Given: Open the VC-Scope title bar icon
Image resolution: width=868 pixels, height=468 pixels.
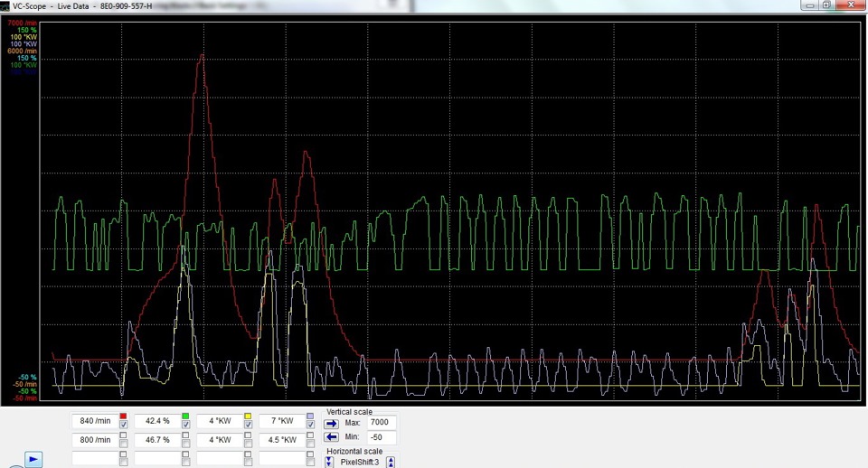Looking at the screenshot, I should [5, 6].
